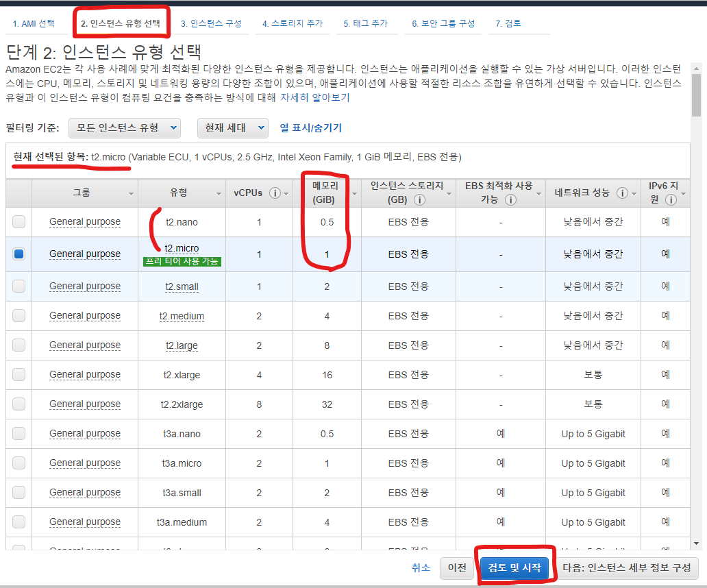
Task: Open the 유형 column sort arrow
Action: click(x=219, y=194)
